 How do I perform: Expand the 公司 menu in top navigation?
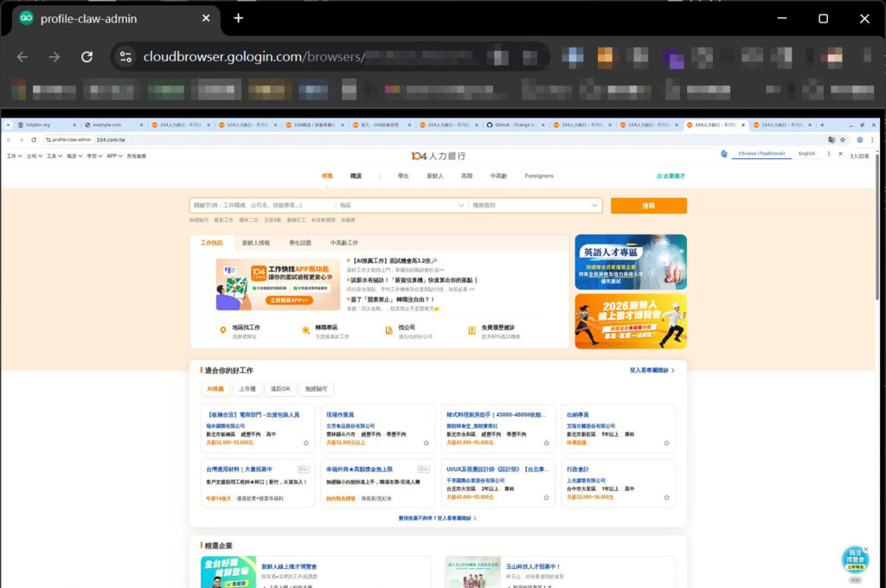(x=35, y=156)
